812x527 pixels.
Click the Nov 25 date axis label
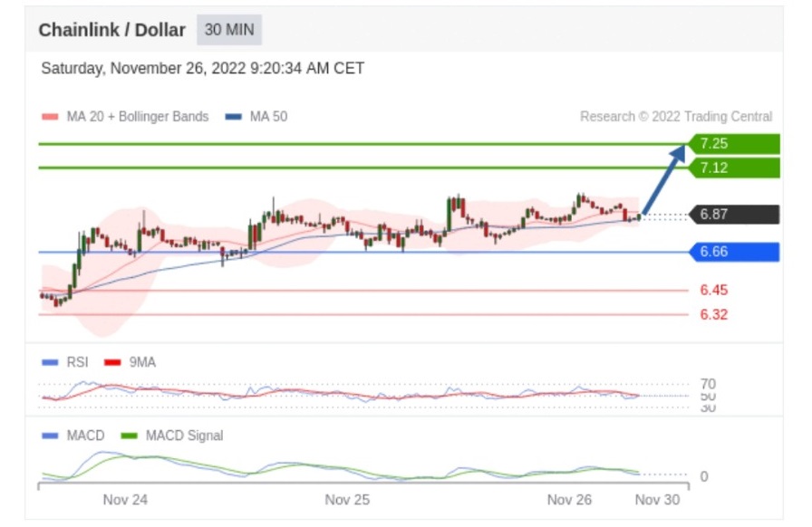[347, 499]
